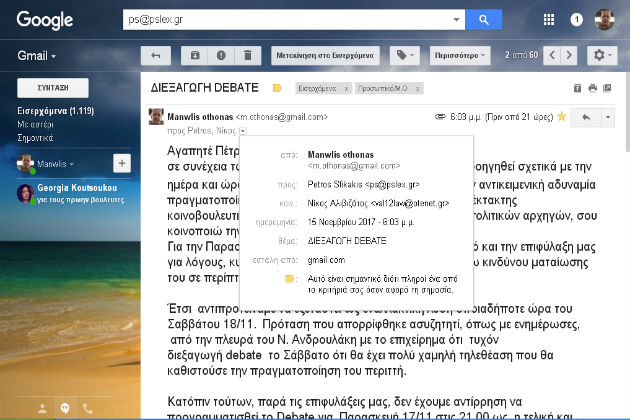The width and height of the screenshot is (630, 420).
Task: Select the gmail.com sender domain text
Action: pos(326,260)
